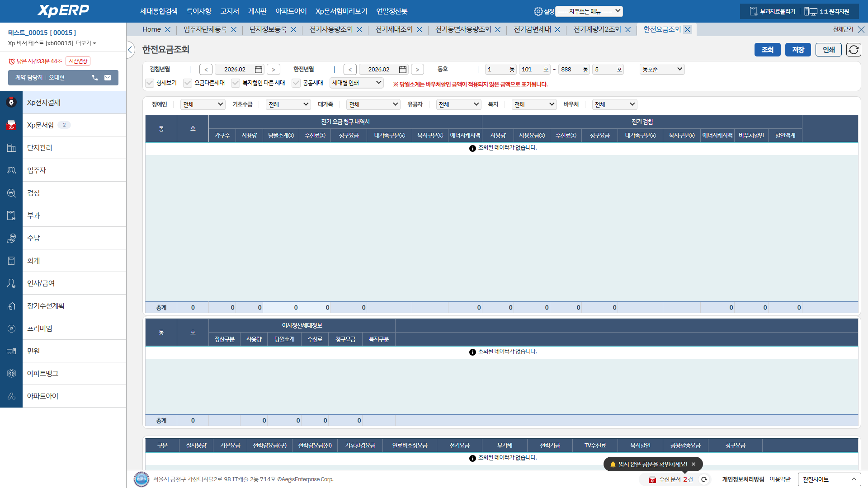Click the 설정 gear icon
Viewport: 868px width, 488px height.
pos(538,11)
